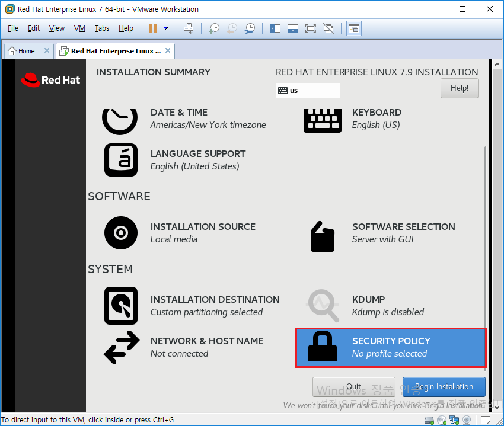This screenshot has height=426, width=504.
Task: Expand the power options dropdown arrow
Action: [166, 28]
